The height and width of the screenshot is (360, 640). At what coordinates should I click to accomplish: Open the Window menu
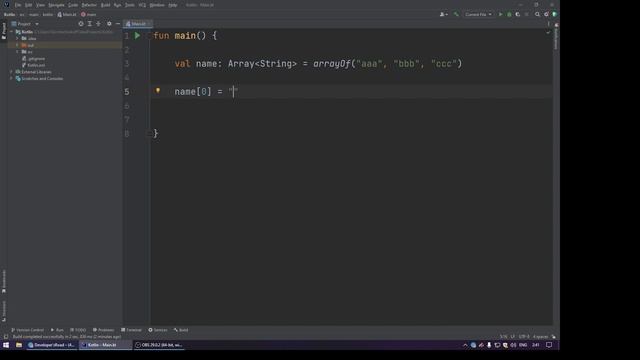157,5
